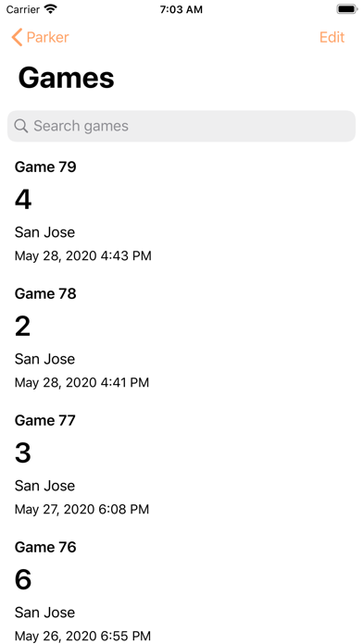Open the Game 76 entry
The height and width of the screenshot is (644, 363).
coord(181,591)
